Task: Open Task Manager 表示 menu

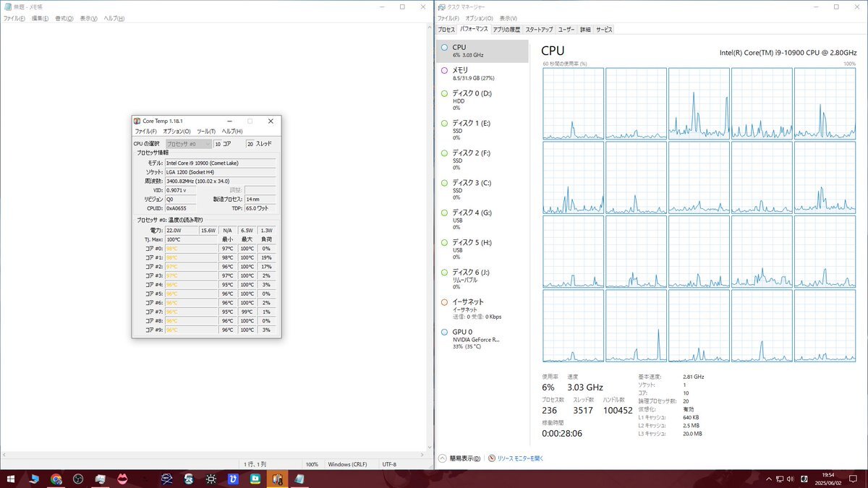Action: (x=507, y=18)
